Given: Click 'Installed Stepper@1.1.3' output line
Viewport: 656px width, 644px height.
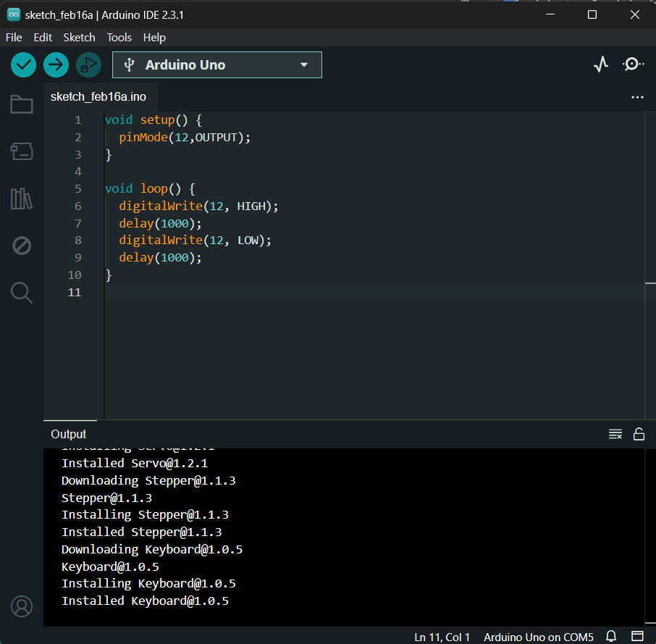Looking at the screenshot, I should click(142, 532).
